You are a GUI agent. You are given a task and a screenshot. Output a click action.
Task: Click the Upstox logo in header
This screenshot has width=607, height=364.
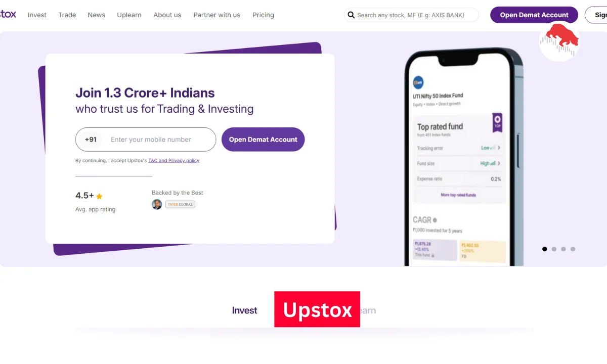[8, 14]
